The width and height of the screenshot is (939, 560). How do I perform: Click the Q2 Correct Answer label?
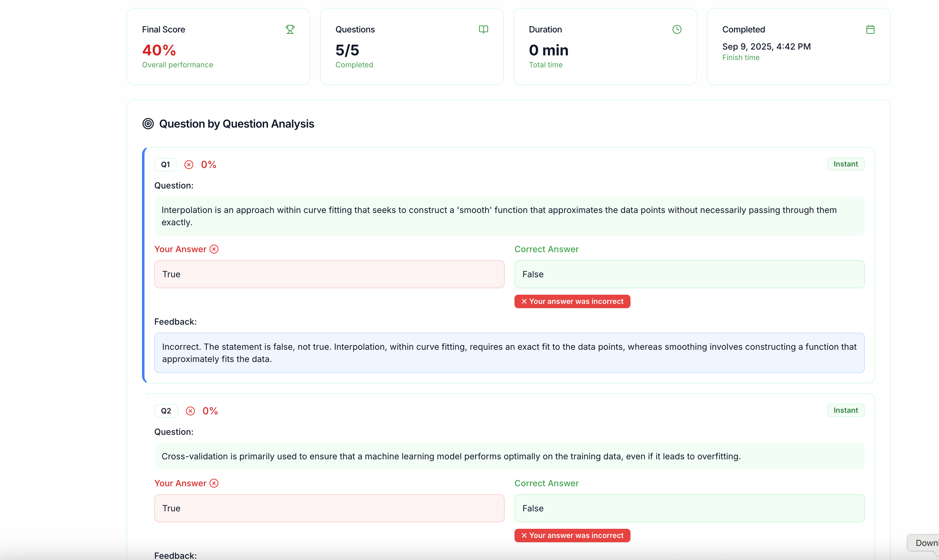(546, 483)
